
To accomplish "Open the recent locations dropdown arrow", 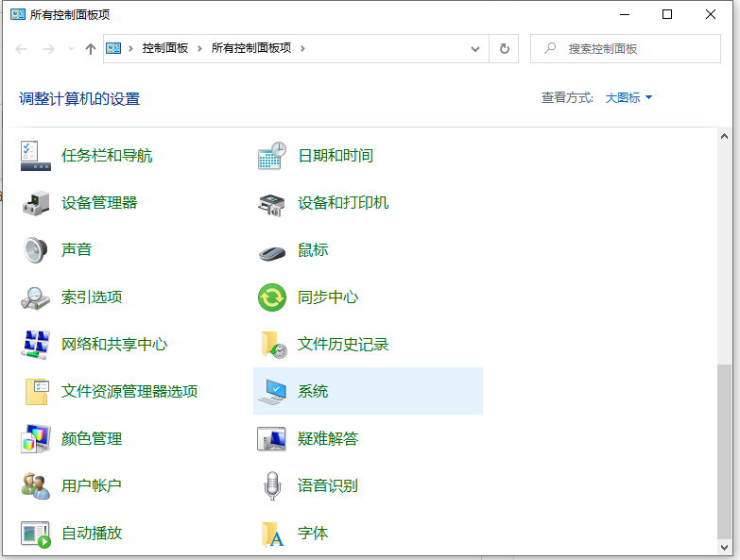I will coord(71,48).
